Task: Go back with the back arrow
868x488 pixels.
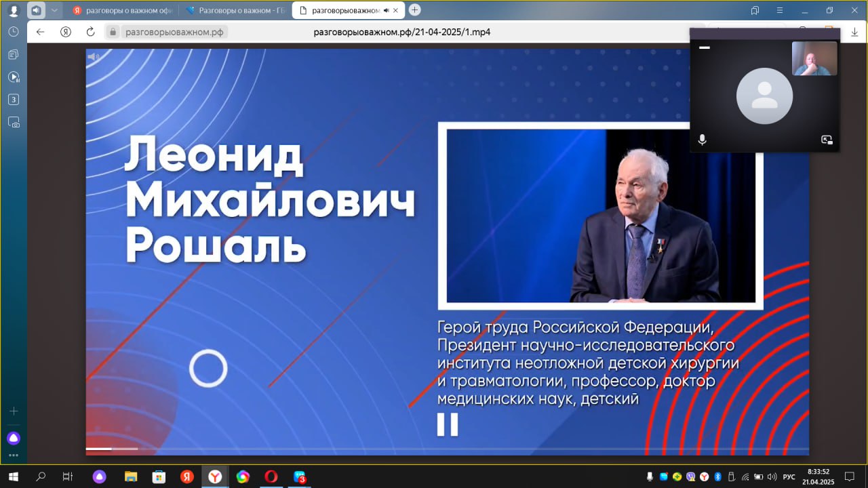Action: pos(40,32)
